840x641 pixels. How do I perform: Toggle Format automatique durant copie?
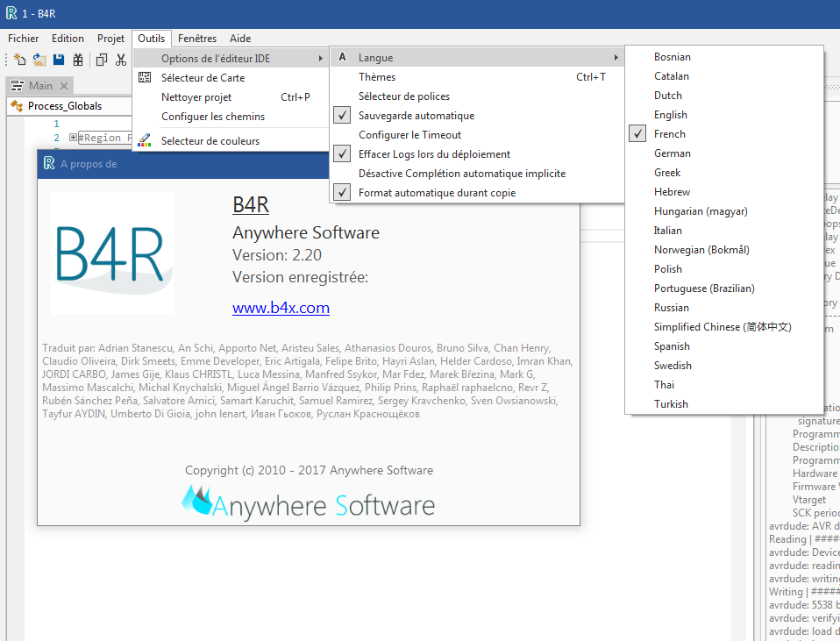pos(342,192)
